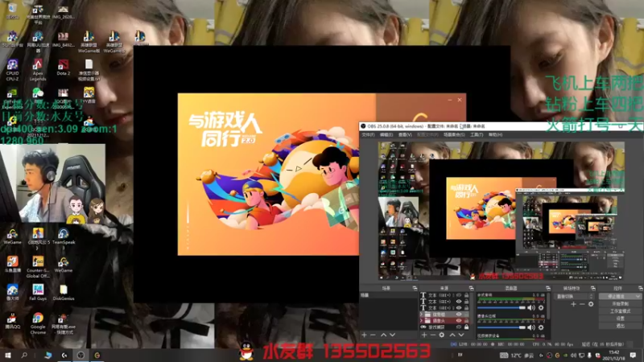Viewport: 644px width, 362px height.
Task: Open WeChat desktop shortcut
Action: tap(38, 95)
